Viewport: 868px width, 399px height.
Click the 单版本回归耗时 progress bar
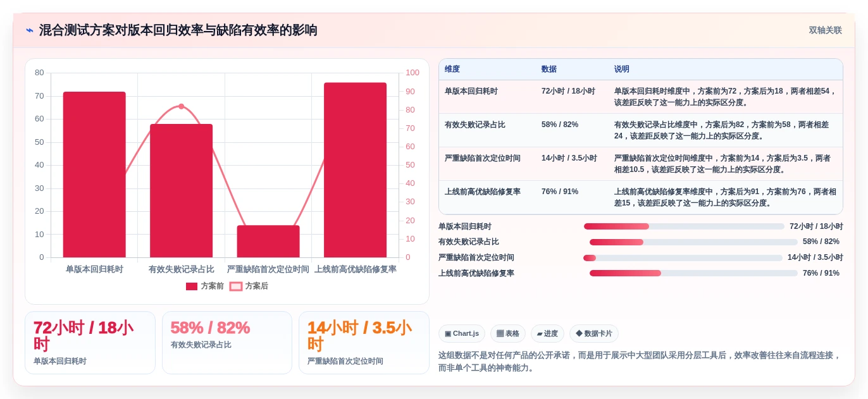684,226
